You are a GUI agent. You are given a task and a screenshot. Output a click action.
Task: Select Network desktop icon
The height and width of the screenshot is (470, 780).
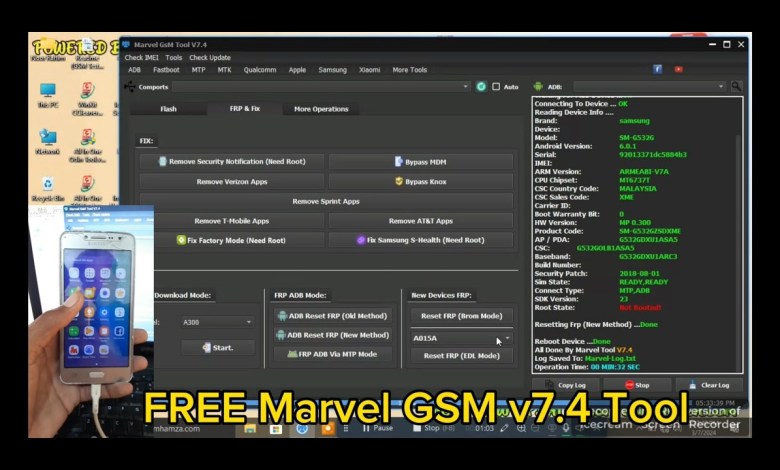48,142
